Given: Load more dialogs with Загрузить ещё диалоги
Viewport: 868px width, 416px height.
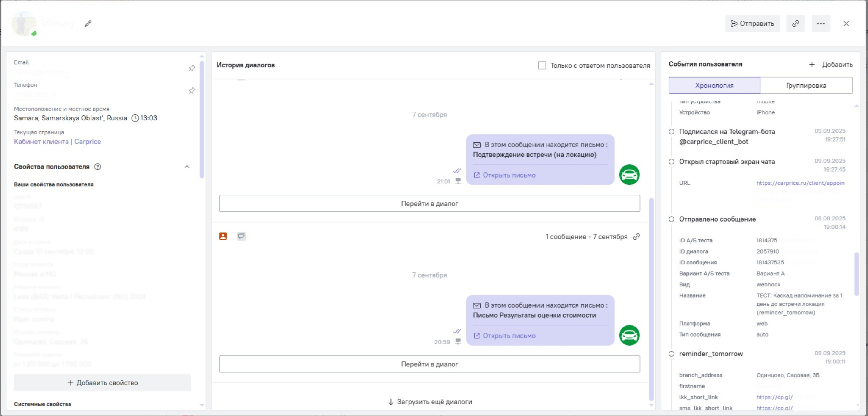Looking at the screenshot, I should [430, 402].
